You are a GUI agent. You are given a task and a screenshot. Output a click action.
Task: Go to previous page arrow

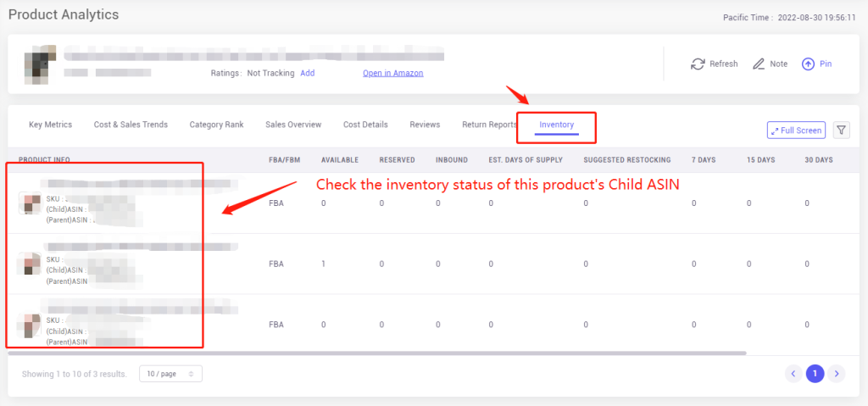pos(793,374)
